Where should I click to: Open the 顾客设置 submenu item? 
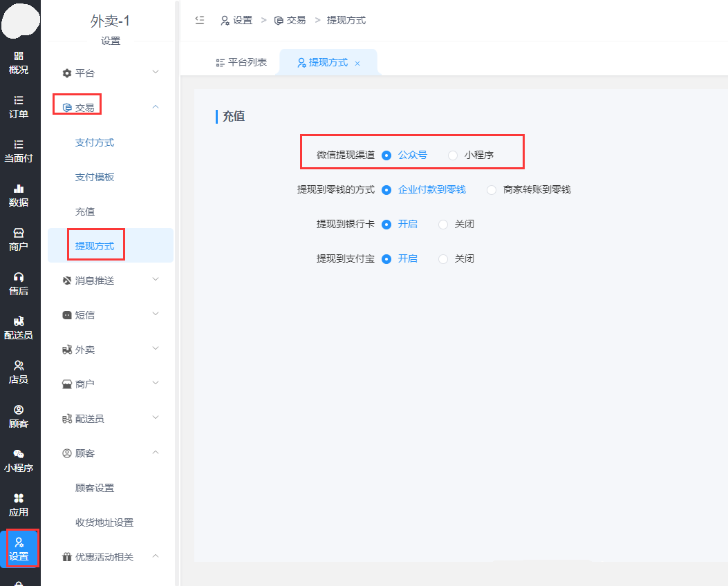click(x=95, y=488)
